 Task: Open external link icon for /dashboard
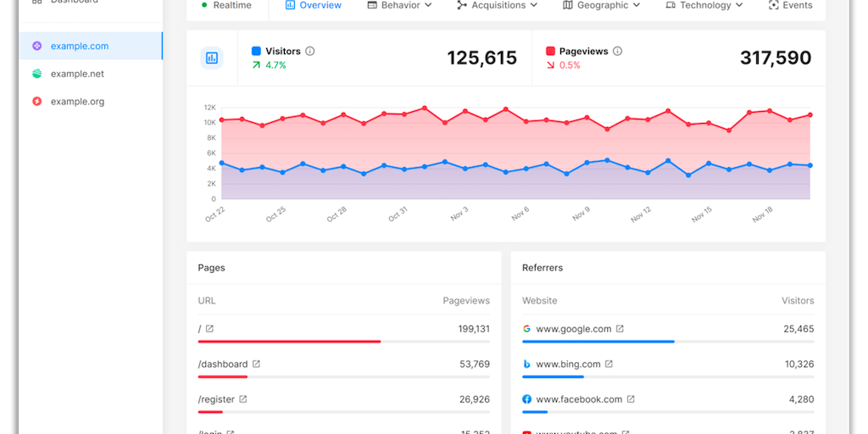pyautogui.click(x=257, y=364)
